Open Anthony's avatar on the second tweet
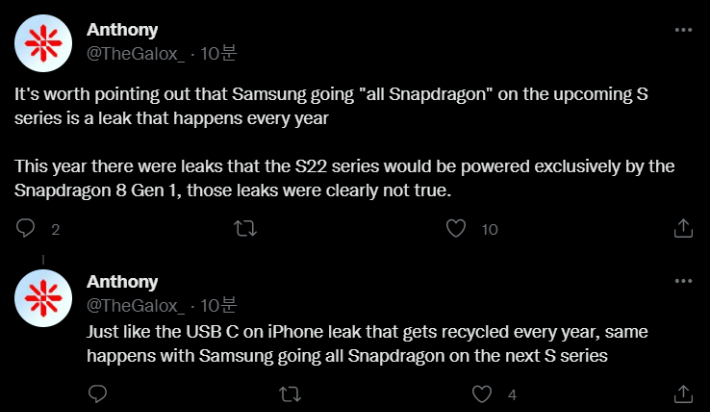The image size is (710, 412). click(x=42, y=298)
